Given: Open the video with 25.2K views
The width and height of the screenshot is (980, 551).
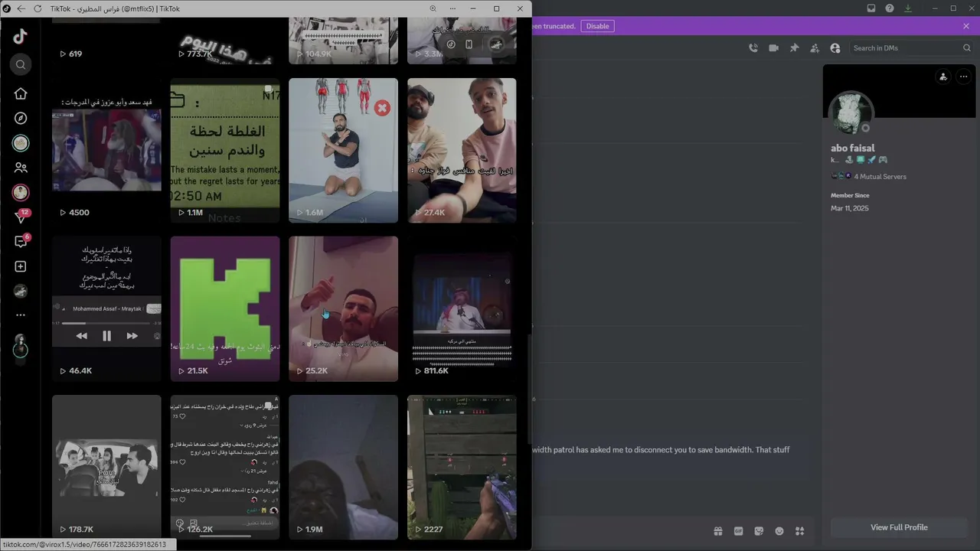Looking at the screenshot, I should click(343, 308).
